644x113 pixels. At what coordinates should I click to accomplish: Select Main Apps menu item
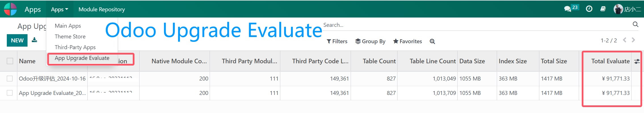(68, 26)
